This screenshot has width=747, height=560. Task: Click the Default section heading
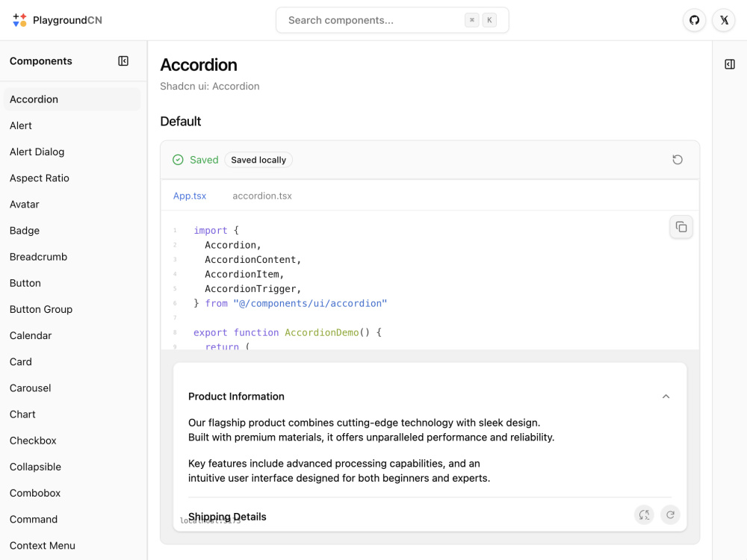coord(181,122)
